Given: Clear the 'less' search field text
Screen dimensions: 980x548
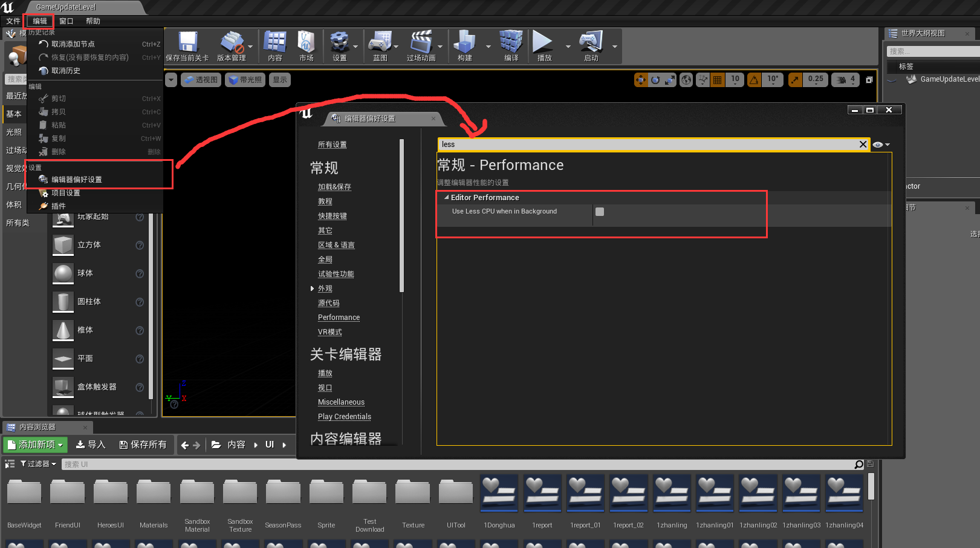Looking at the screenshot, I should 863,144.
